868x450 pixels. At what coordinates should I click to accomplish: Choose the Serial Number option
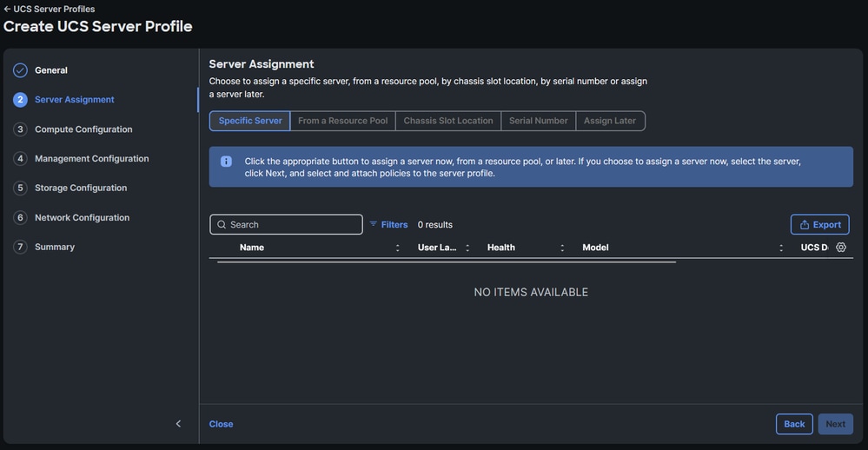(x=538, y=121)
